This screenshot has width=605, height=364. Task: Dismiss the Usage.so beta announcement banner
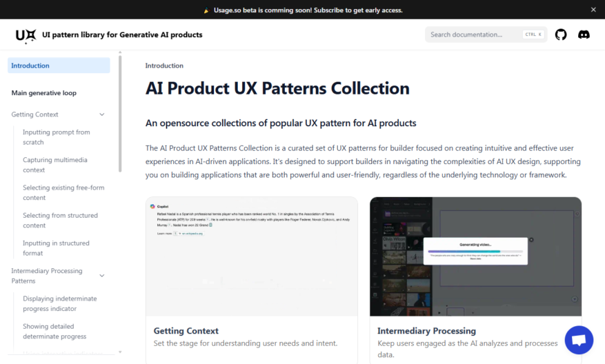593,10
